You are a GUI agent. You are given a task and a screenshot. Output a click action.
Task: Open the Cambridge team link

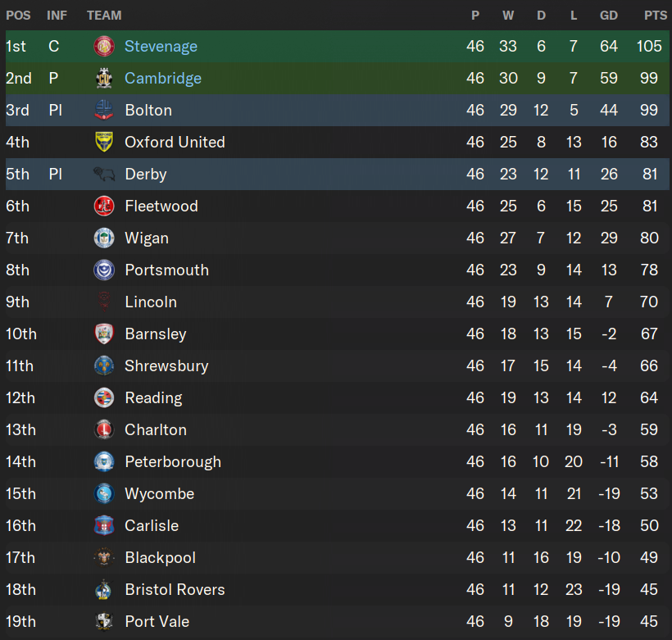coord(162,79)
